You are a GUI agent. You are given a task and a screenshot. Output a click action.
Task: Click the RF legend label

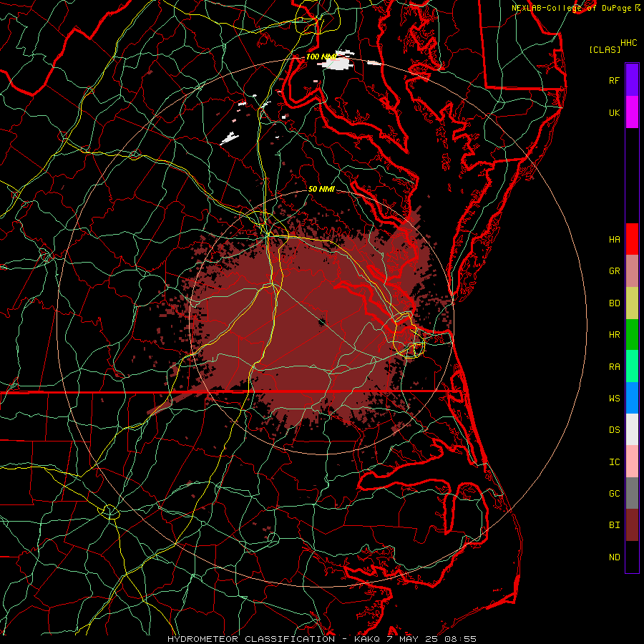[614, 81]
